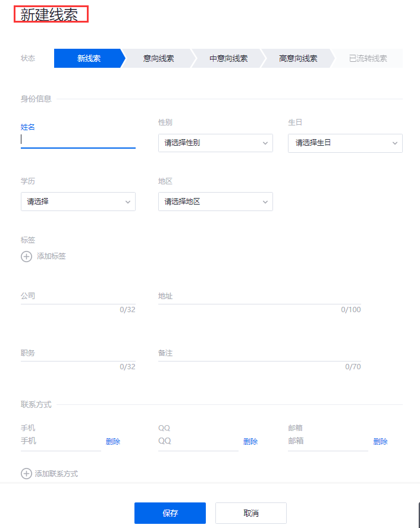Click the add contact method plus icon
The height and width of the screenshot is (528, 420).
click(26, 474)
